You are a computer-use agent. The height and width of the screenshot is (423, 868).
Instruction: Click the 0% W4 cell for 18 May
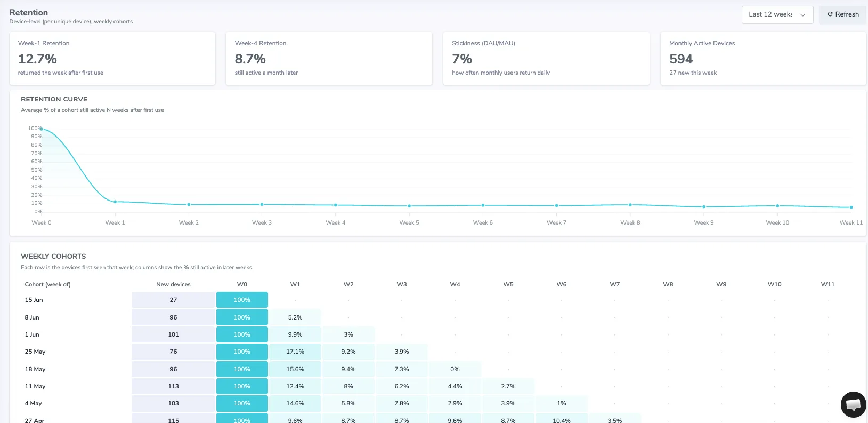(455, 369)
